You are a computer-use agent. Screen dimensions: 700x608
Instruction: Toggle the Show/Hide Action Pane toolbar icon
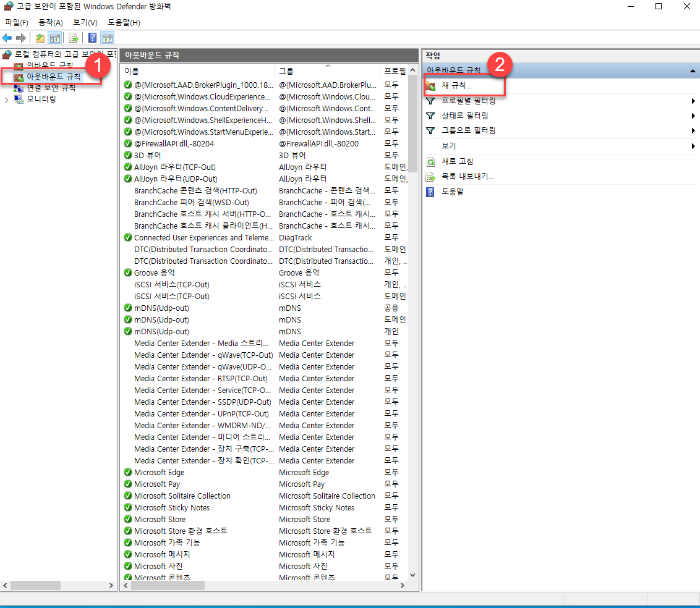108,38
